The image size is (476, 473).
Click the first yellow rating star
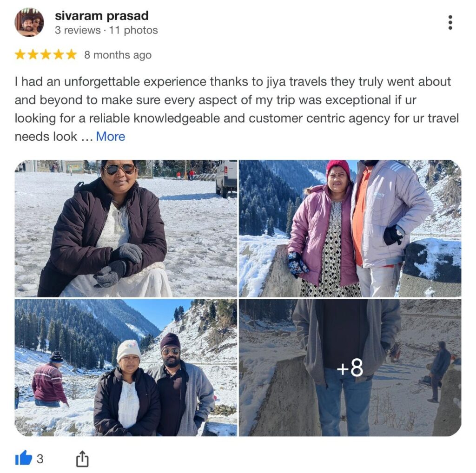point(20,55)
